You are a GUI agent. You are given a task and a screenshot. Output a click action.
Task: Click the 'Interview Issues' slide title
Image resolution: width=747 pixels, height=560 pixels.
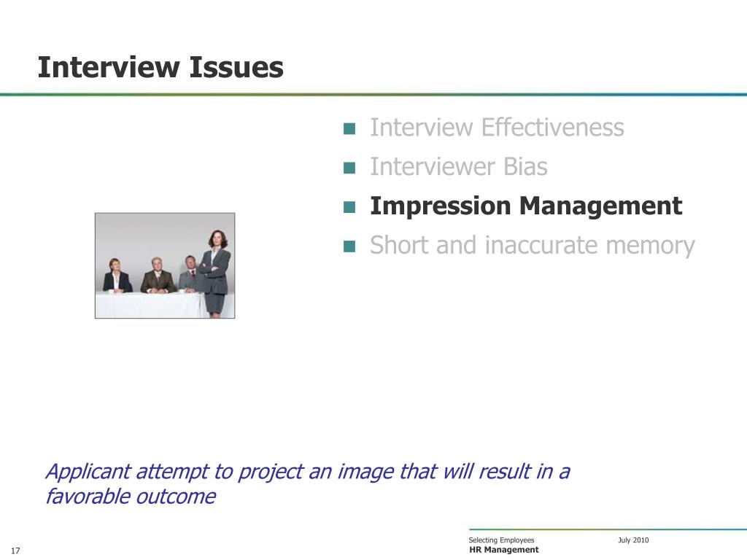[x=160, y=67]
